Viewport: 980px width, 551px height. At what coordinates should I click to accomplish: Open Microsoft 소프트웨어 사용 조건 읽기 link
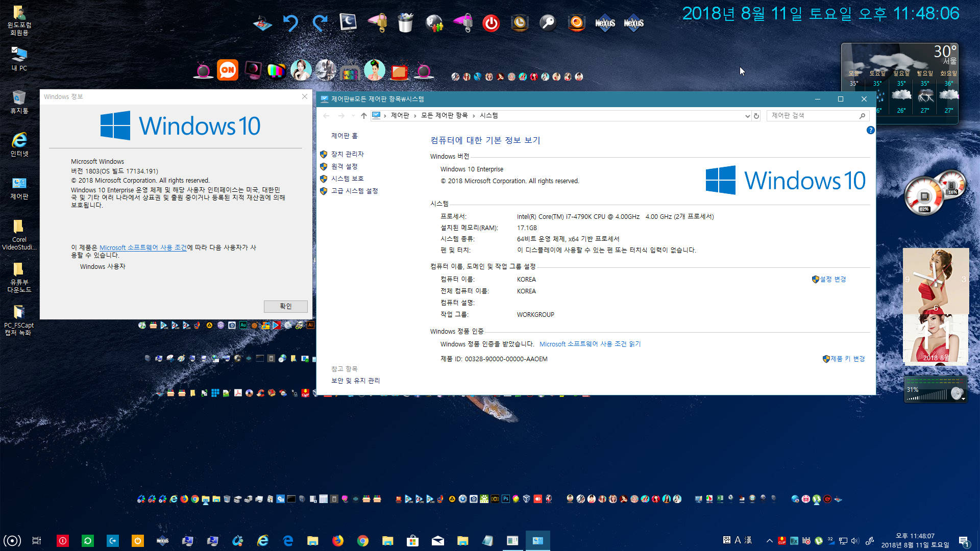click(x=590, y=344)
